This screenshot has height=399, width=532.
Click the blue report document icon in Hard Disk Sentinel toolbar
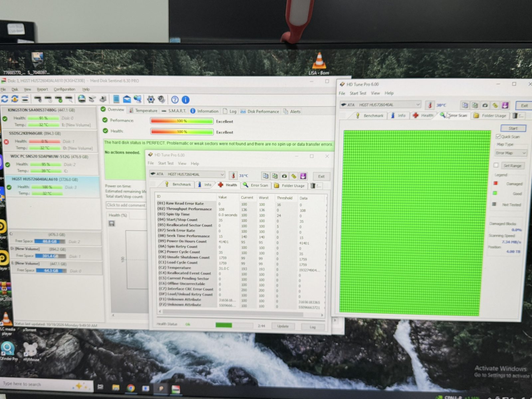pyautogui.click(x=116, y=99)
